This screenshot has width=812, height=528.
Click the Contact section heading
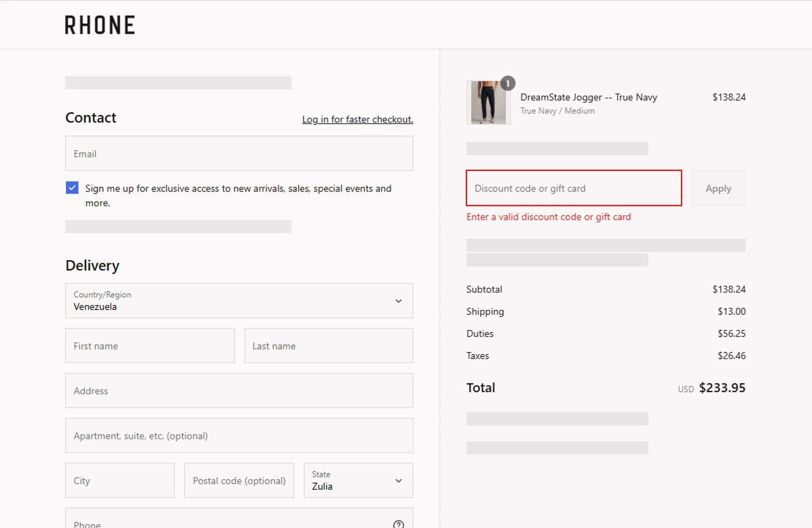pyautogui.click(x=91, y=118)
